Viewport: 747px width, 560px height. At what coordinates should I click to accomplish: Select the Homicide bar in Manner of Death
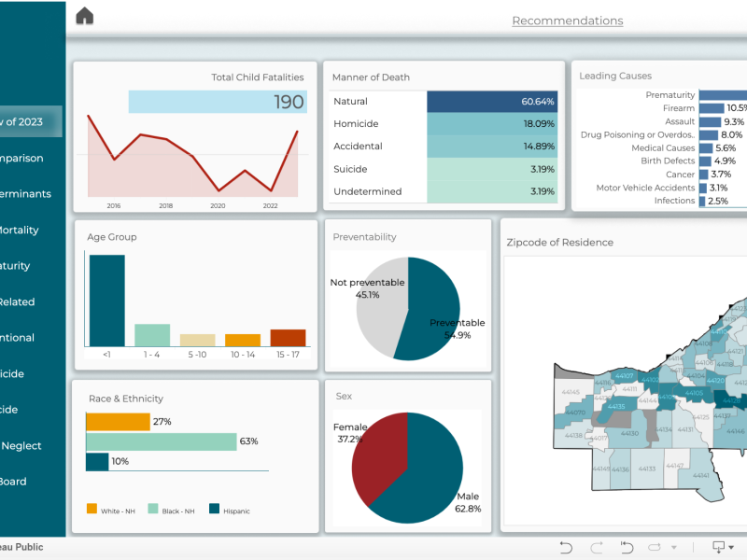click(x=491, y=123)
